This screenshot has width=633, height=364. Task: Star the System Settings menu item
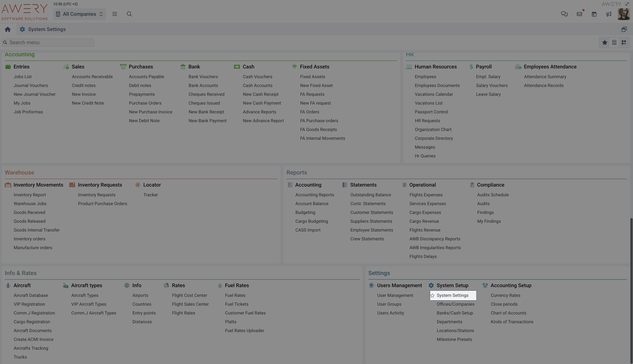point(432,296)
